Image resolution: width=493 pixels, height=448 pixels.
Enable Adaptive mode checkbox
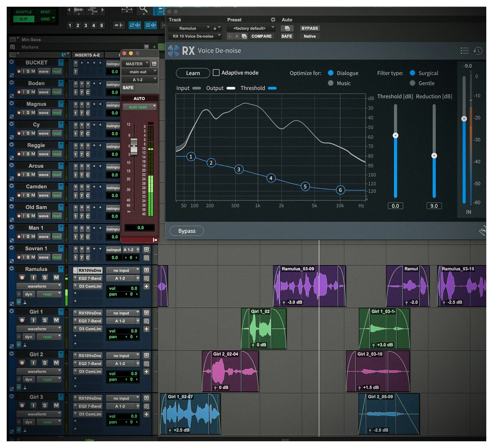[216, 73]
